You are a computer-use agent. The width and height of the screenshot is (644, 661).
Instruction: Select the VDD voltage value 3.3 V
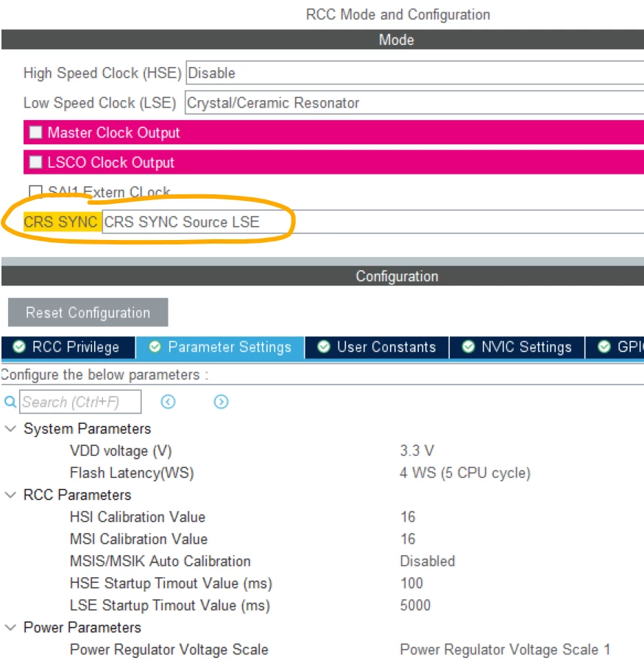coord(417,450)
